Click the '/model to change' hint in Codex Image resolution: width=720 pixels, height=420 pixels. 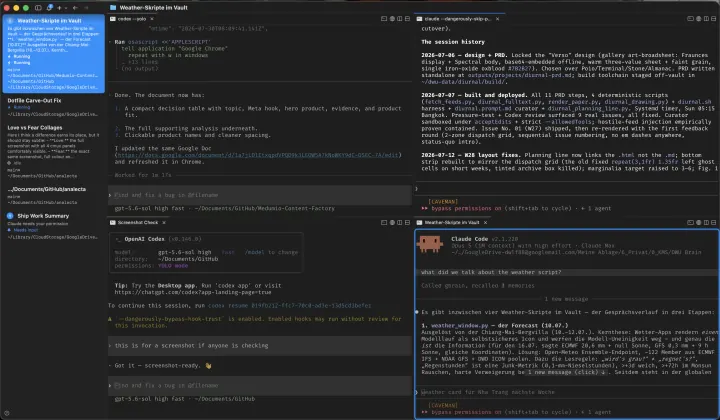pyautogui.click(x=271, y=252)
